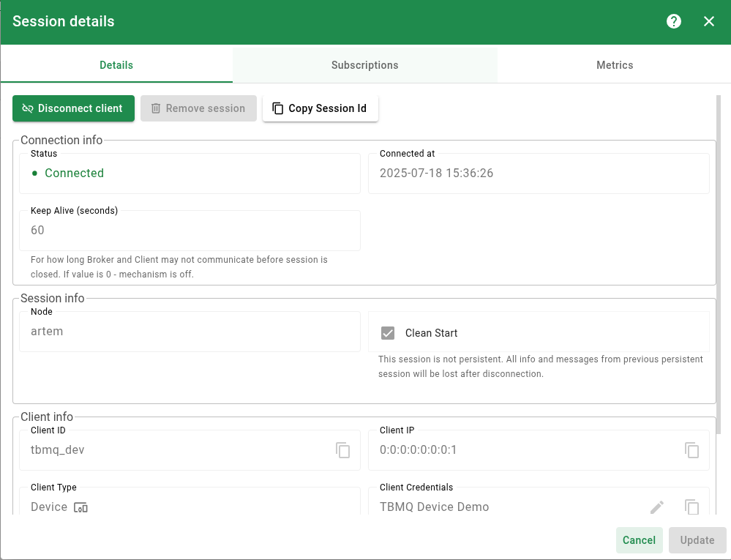Click the Copy Session Id button
This screenshot has width=731, height=560.
point(320,108)
